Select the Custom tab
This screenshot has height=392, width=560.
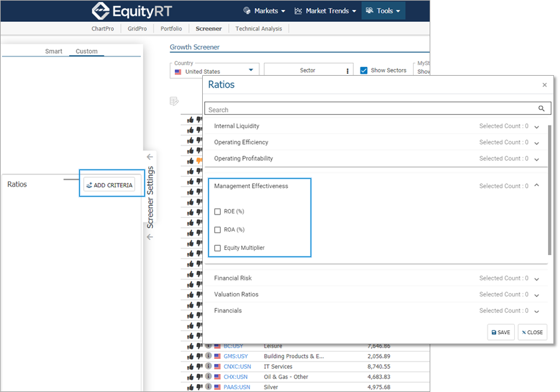pyautogui.click(x=86, y=51)
